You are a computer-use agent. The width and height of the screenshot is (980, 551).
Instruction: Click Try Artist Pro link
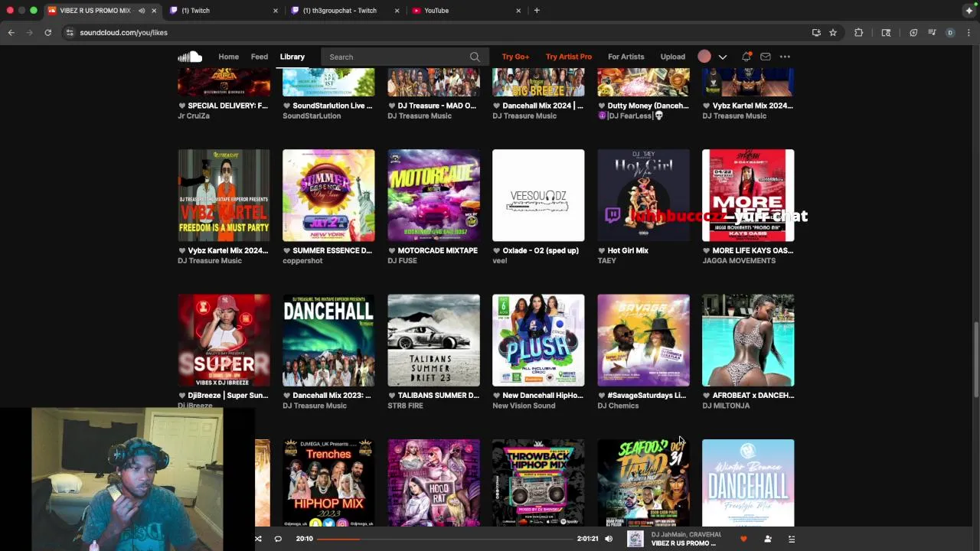(569, 57)
